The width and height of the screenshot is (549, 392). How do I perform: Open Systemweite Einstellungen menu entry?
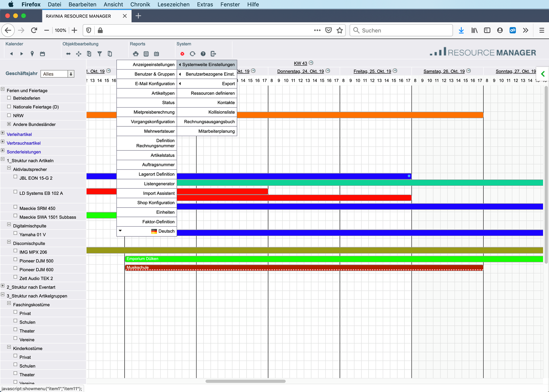click(207, 65)
